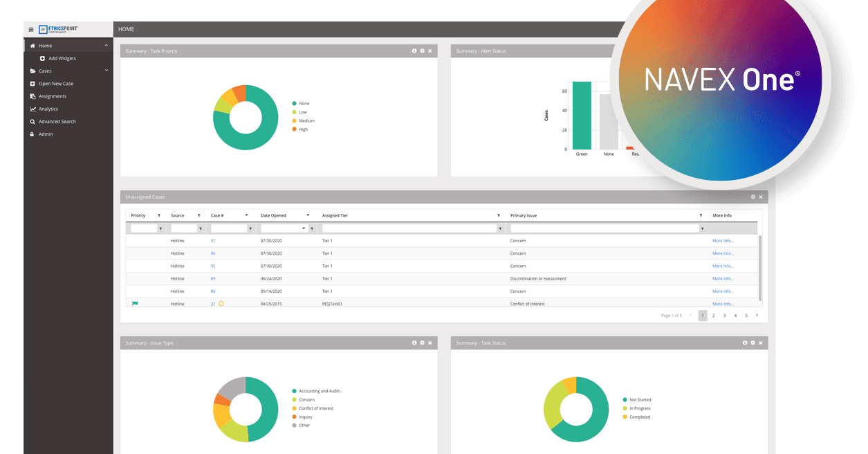Toggle the green flag on case 37
The height and width of the screenshot is (454, 868).
point(133,303)
